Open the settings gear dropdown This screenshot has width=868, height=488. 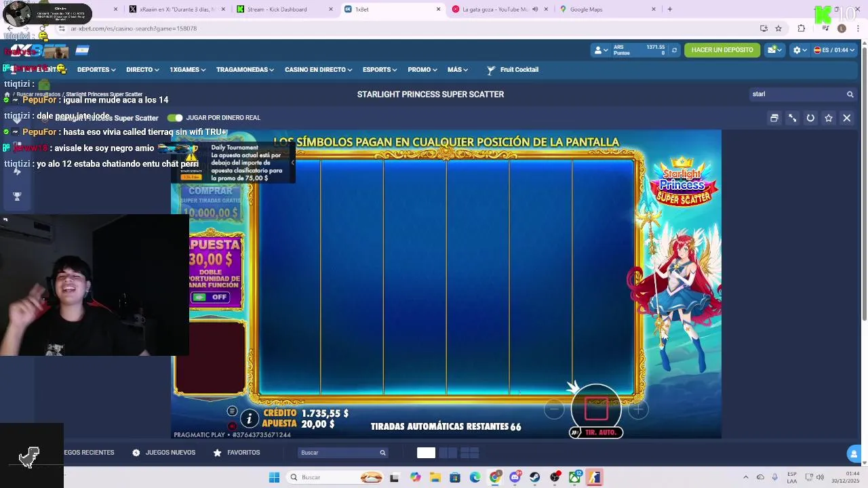[800, 50]
